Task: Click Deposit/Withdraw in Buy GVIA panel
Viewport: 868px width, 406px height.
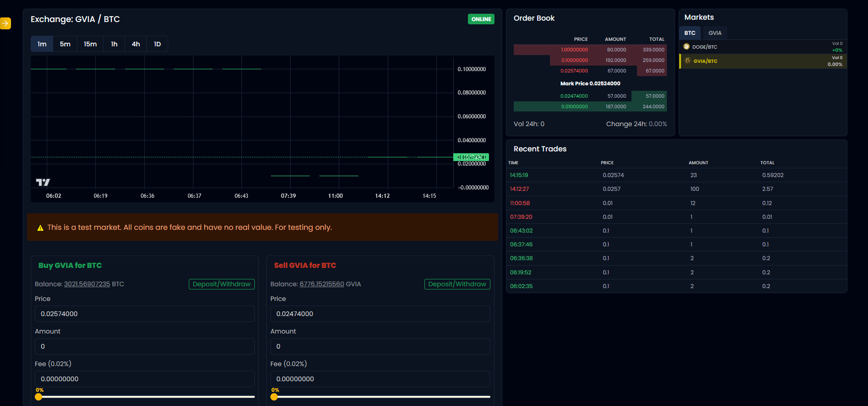Action: pos(221,284)
